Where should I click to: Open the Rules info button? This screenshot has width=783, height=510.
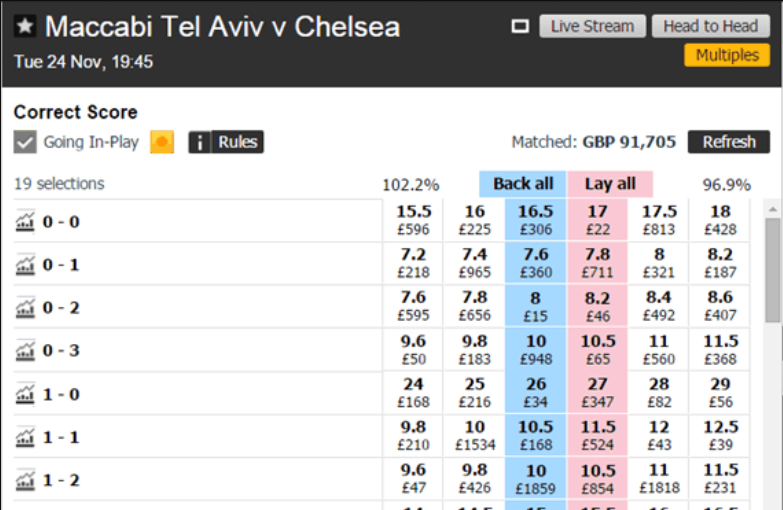[x=226, y=142]
